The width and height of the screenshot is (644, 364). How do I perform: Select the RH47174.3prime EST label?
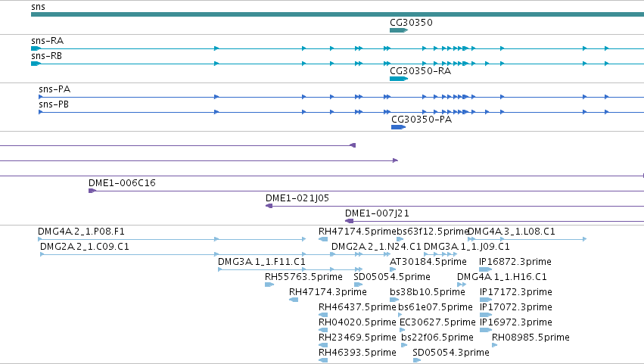(328, 291)
